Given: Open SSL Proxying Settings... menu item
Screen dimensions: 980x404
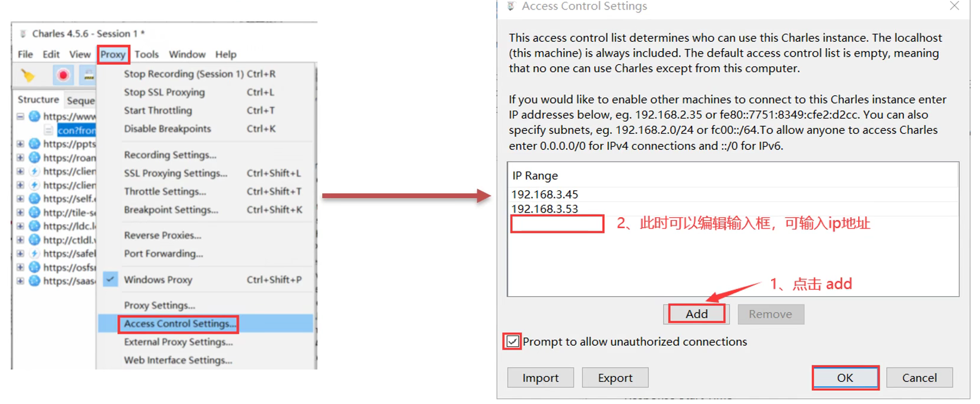Looking at the screenshot, I should pos(206,173).
